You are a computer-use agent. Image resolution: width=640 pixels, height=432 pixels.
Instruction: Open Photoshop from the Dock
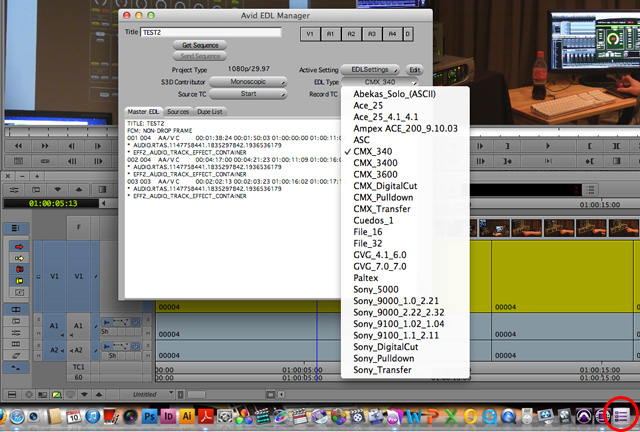click(x=149, y=416)
